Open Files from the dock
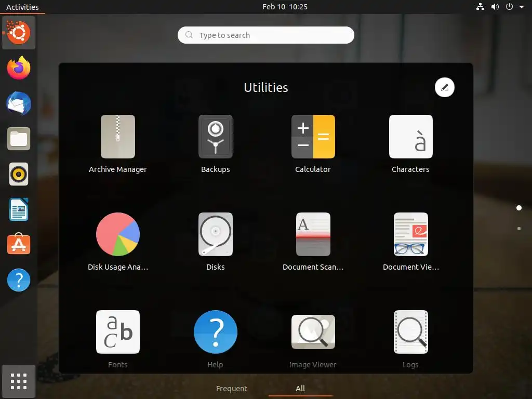This screenshot has height=399, width=532. pyautogui.click(x=19, y=139)
